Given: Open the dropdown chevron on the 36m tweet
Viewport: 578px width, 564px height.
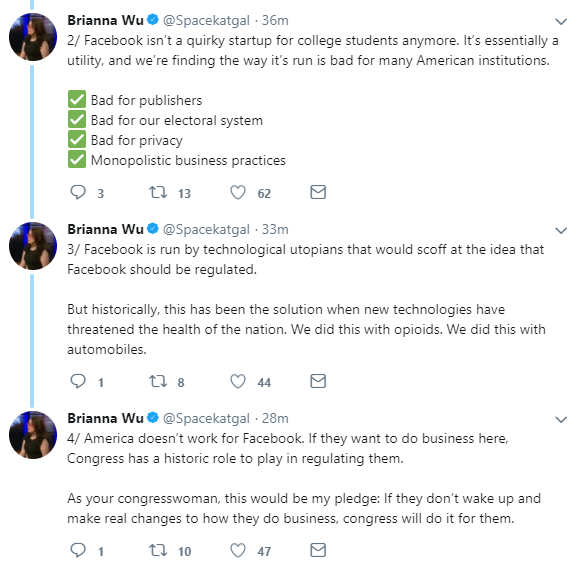Looking at the screenshot, I should coord(561,22).
